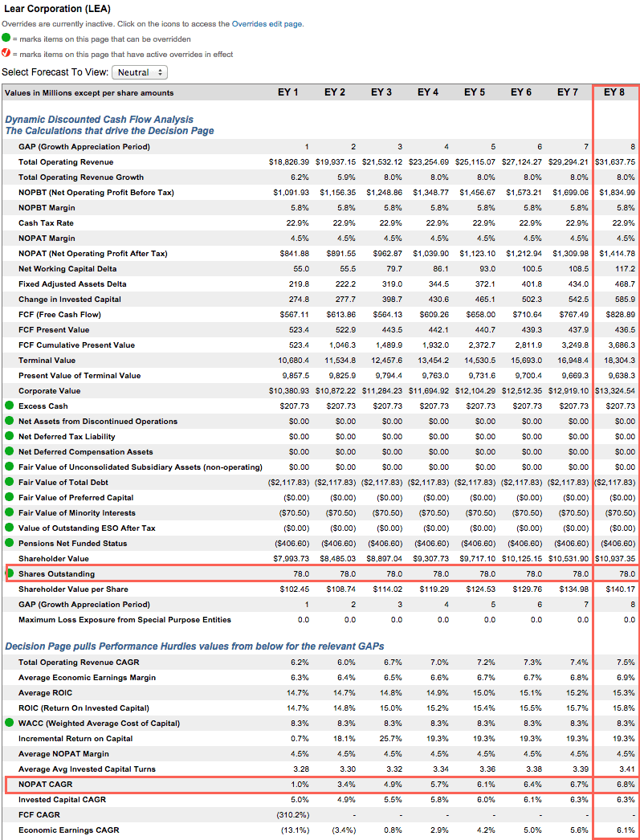This screenshot has height=840, width=640.
Task: Click override icon for Fair Value of Preferred Capital
Action: tap(9, 497)
